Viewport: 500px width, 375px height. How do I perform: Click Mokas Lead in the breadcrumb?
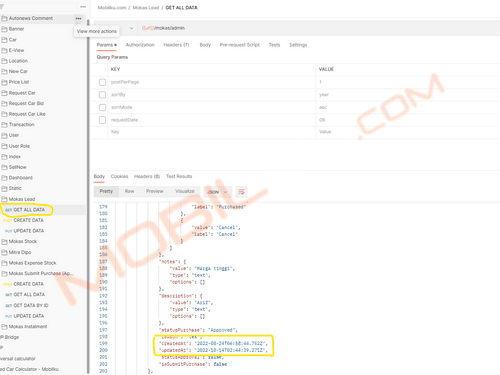[x=146, y=8]
